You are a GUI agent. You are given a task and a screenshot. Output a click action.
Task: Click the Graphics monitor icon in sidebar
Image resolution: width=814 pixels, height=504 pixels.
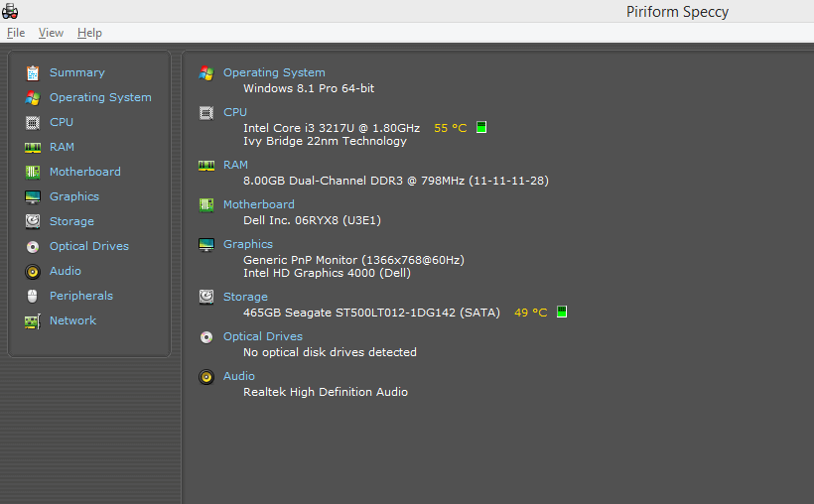tap(33, 196)
